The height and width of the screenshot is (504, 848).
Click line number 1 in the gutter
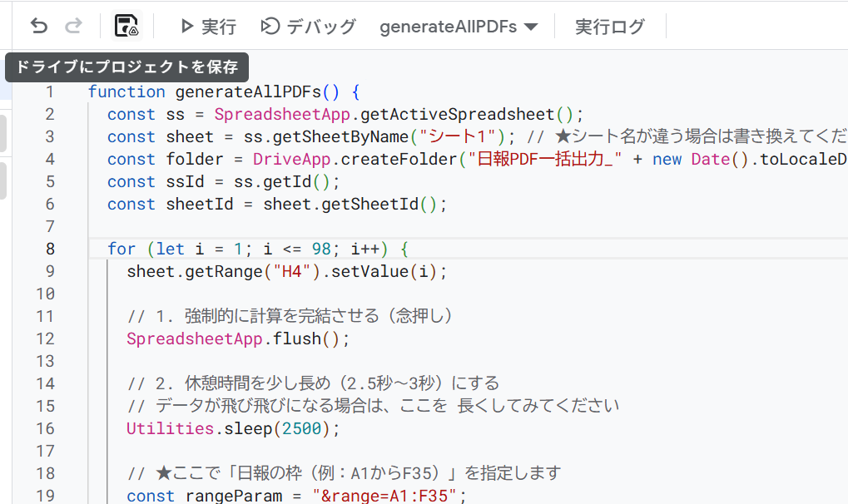50,91
